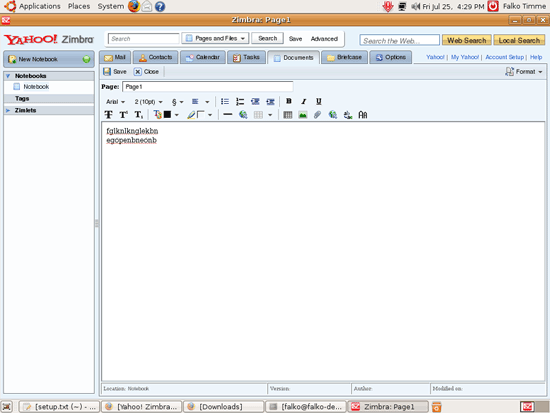Viewport: 550px width, 413px height.
Task: Toggle italic text formatting
Action: [303, 101]
